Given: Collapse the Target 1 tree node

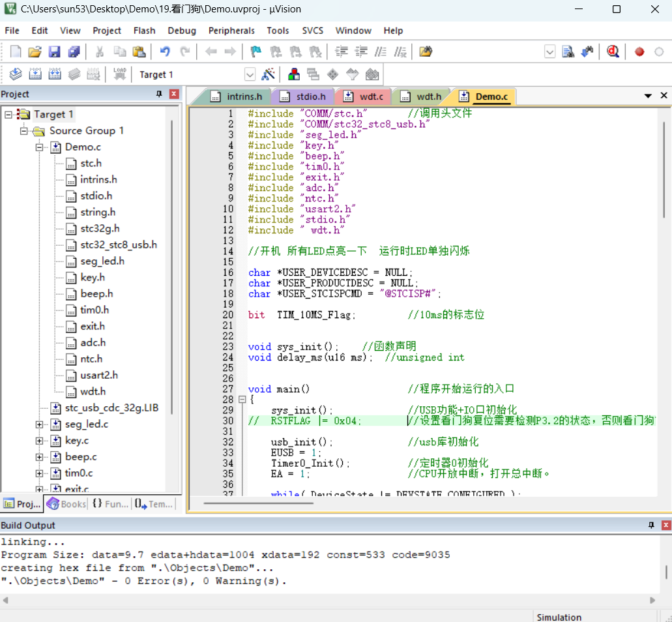Looking at the screenshot, I should pos(8,115).
